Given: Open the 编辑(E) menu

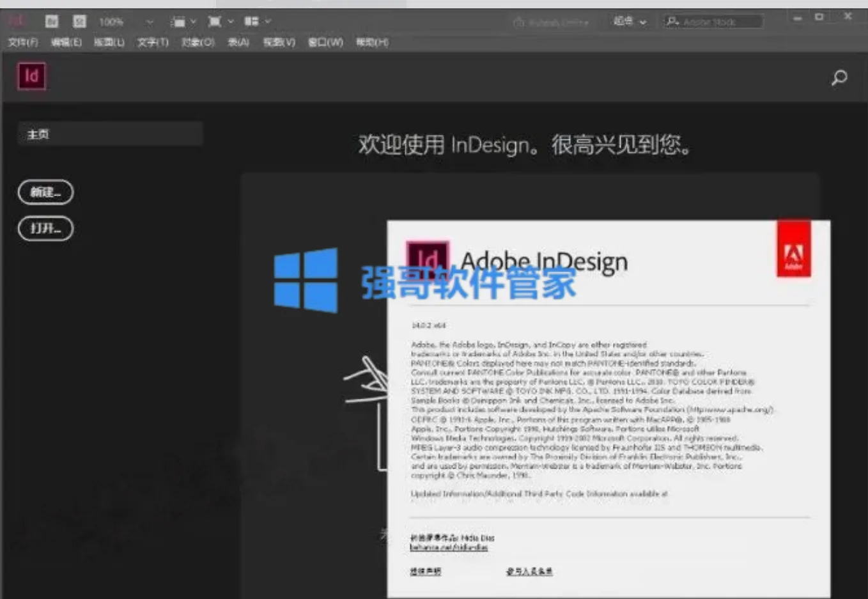Looking at the screenshot, I should pyautogui.click(x=66, y=42).
